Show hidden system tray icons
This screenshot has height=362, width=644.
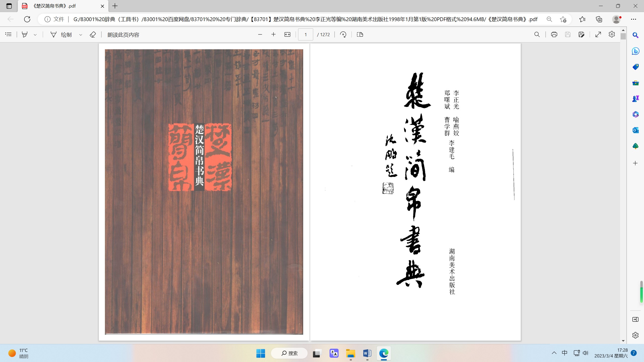click(554, 353)
